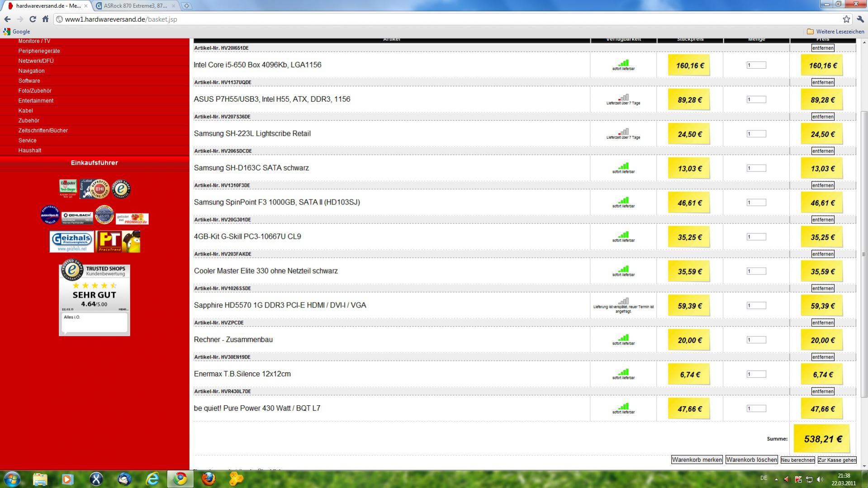Screen dimensions: 868x488
Task: Open Windows Media Player from taskbar
Action: (67, 479)
